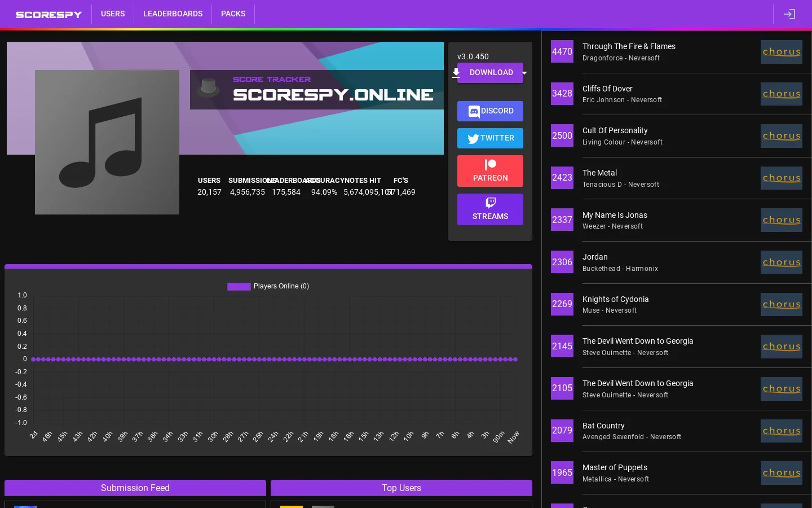Expand the download options dropdown arrow
The image size is (812, 508).
tap(524, 73)
